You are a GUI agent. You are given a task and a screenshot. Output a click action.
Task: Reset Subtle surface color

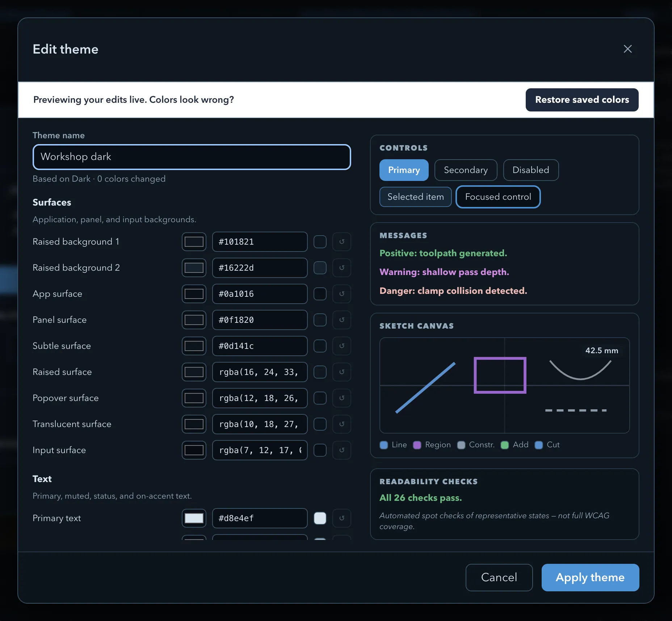(x=341, y=346)
